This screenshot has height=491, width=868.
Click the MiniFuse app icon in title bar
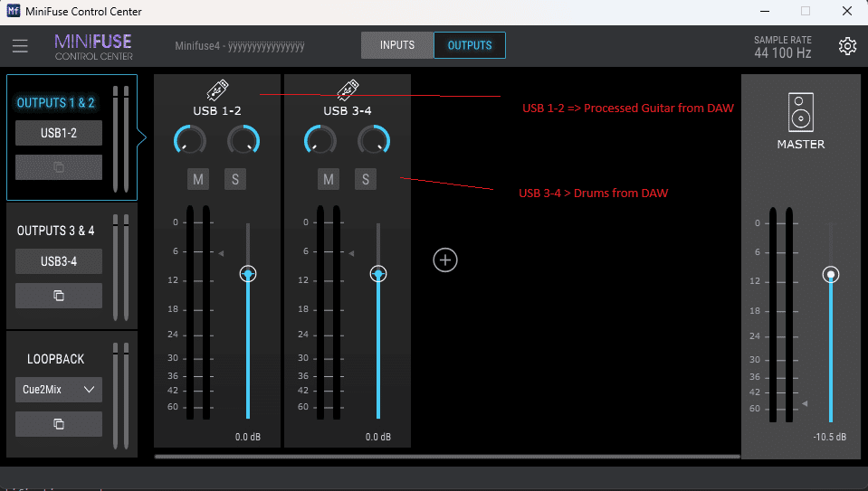[13, 11]
